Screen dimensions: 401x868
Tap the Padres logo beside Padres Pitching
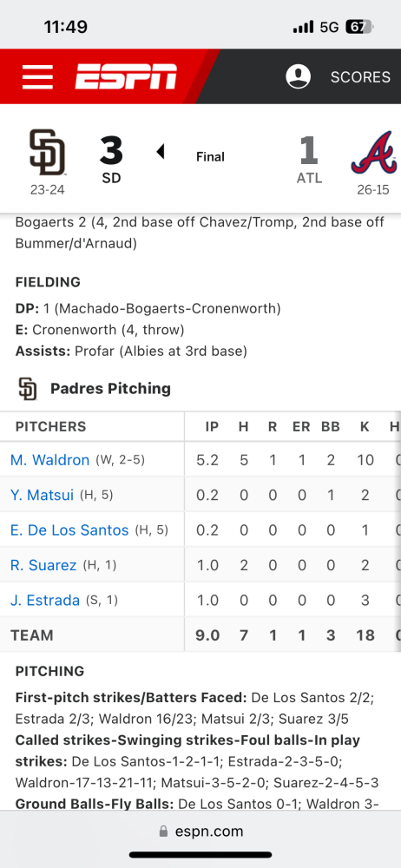[27, 389]
